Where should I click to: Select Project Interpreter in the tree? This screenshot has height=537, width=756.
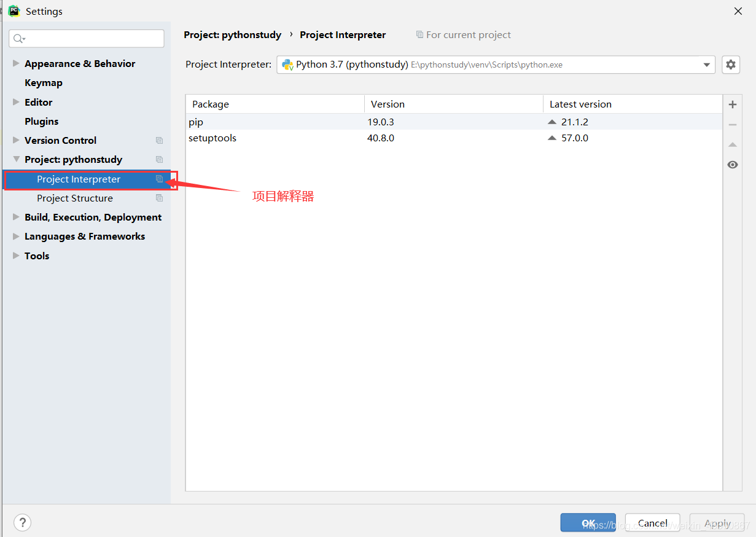79,179
